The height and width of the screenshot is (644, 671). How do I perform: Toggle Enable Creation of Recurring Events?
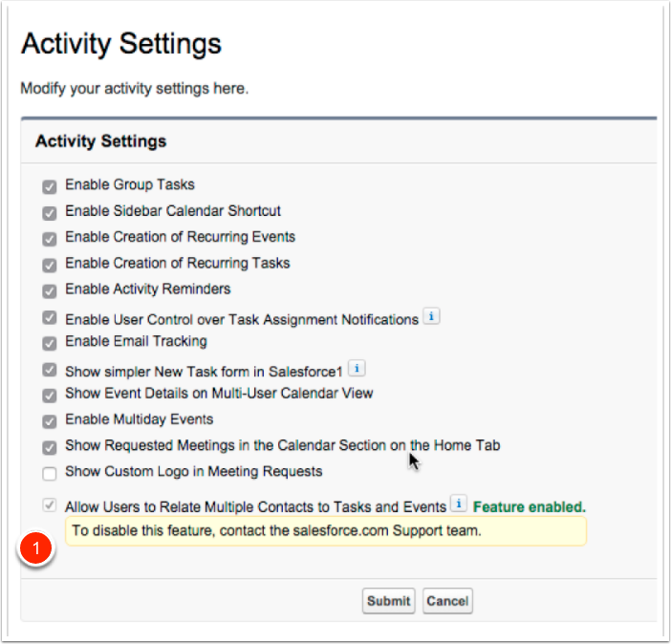point(49,238)
